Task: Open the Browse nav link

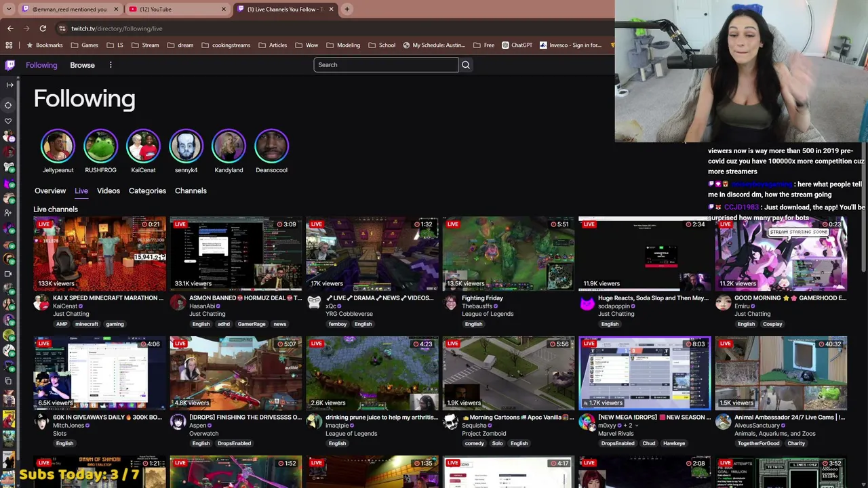Action: pos(82,65)
